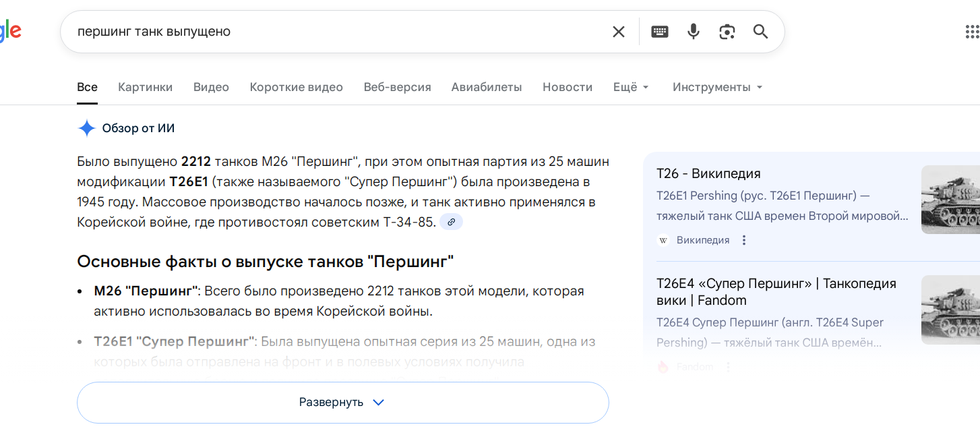The height and width of the screenshot is (433, 980).
Task: Open the T26 - Википедия link
Action: [x=708, y=173]
